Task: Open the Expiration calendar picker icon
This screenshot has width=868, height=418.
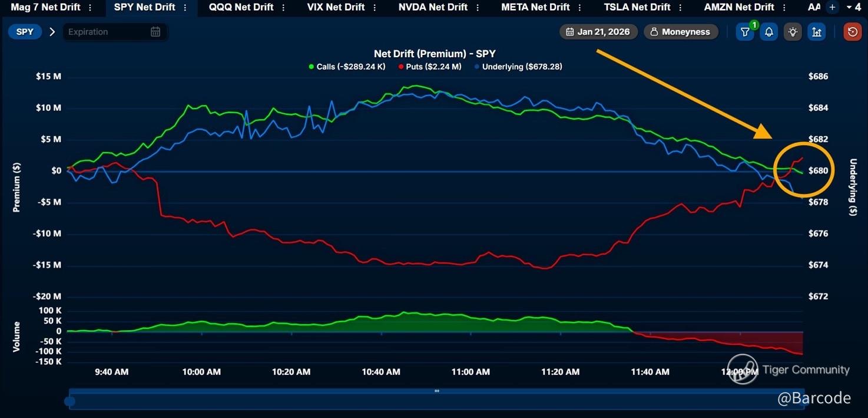Action: click(155, 32)
